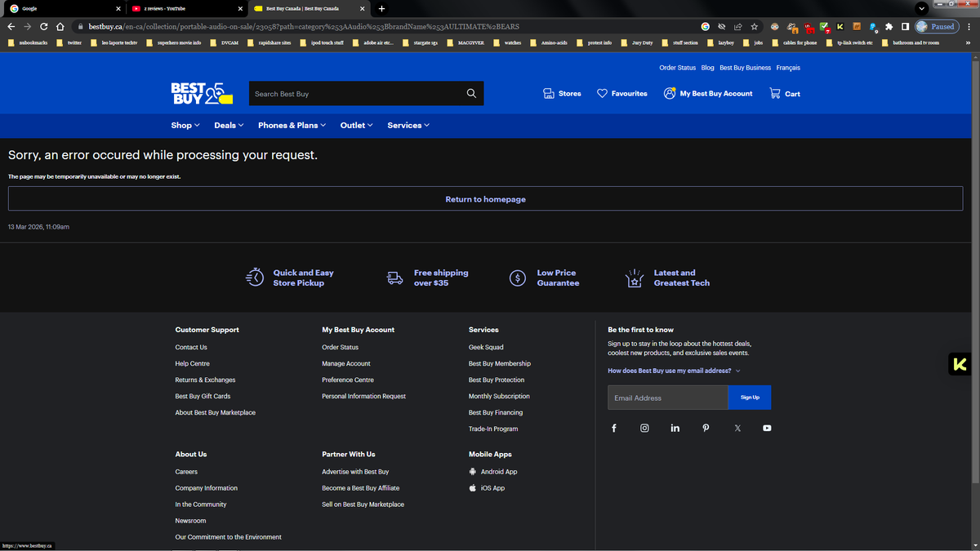Switch to the Google tab
The image size is (980, 551).
(64, 8)
